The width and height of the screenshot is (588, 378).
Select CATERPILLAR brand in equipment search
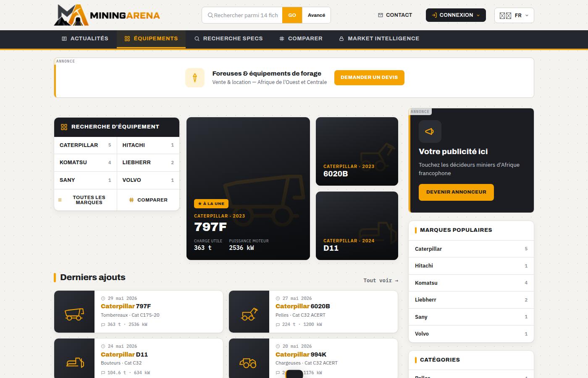(x=85, y=145)
